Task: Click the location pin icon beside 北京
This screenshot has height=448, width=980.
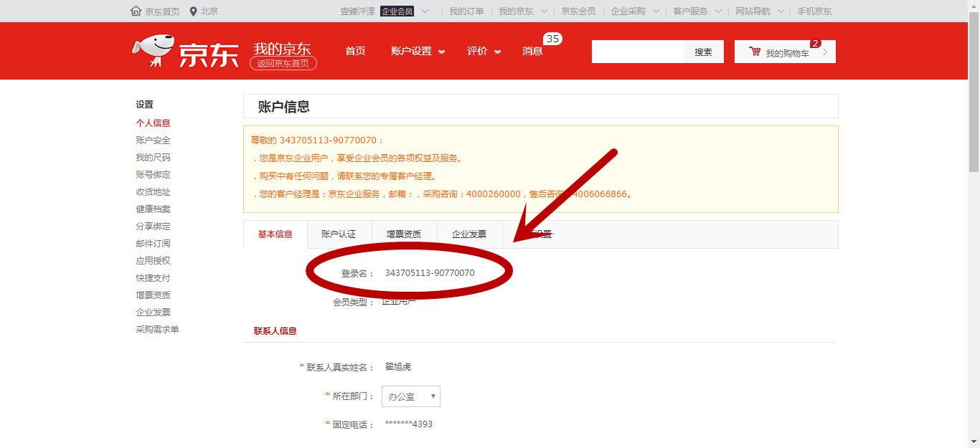Action: (x=193, y=11)
